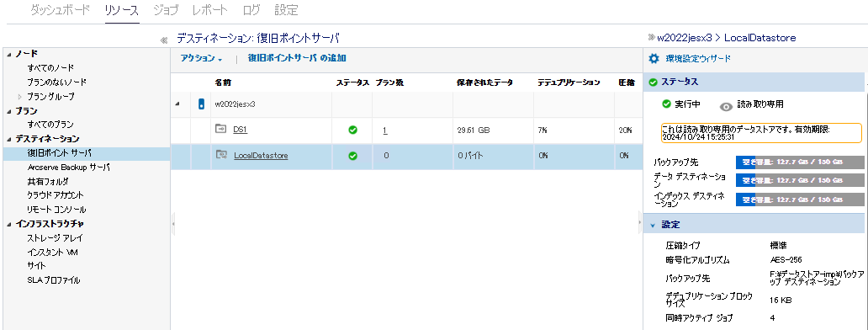Viewport: 868px width, 330px height.
Task: Expand the プラン グループ tree node
Action: [x=20, y=96]
